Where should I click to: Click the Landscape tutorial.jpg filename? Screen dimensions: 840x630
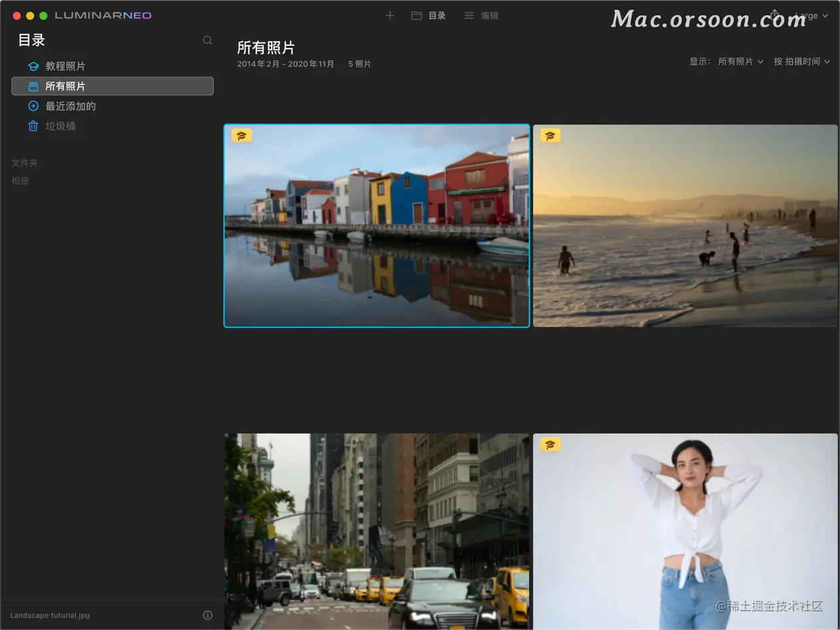(50, 615)
